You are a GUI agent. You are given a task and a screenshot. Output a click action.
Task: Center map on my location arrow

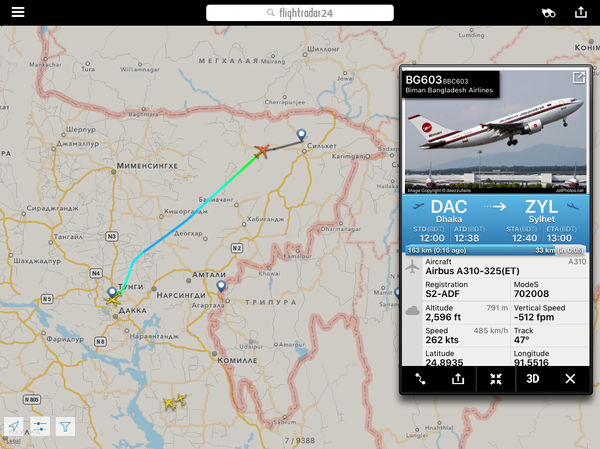click(x=14, y=426)
